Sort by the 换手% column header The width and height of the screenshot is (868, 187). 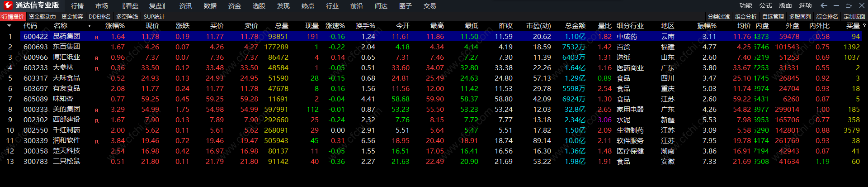365,26
